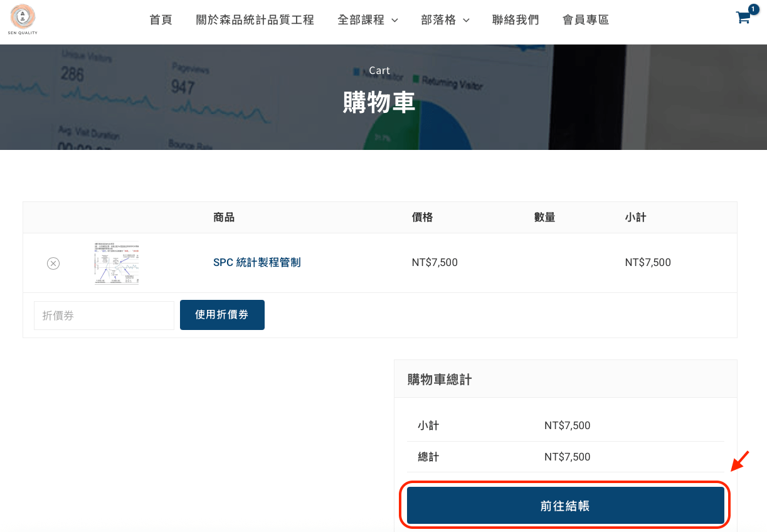
Task: Remove SPC 統計製程管制 from the cart
Action: pos(53,263)
